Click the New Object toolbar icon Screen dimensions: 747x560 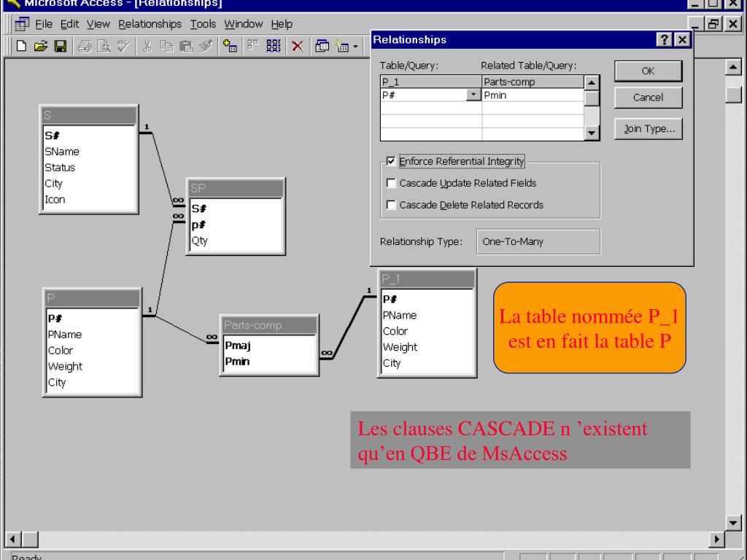click(x=342, y=46)
